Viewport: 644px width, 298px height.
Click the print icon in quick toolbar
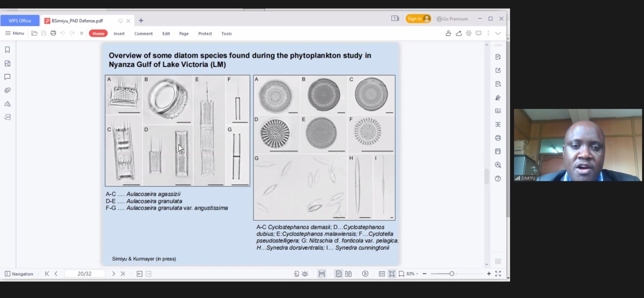[53, 33]
